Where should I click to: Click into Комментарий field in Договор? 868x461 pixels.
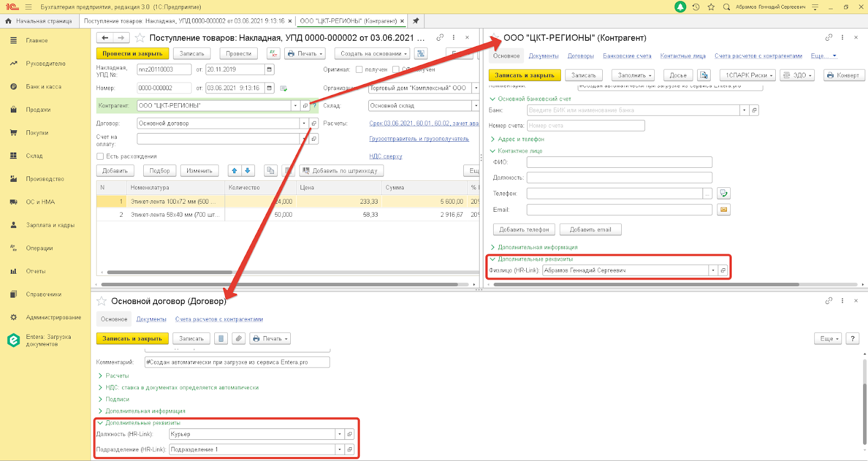[237, 362]
